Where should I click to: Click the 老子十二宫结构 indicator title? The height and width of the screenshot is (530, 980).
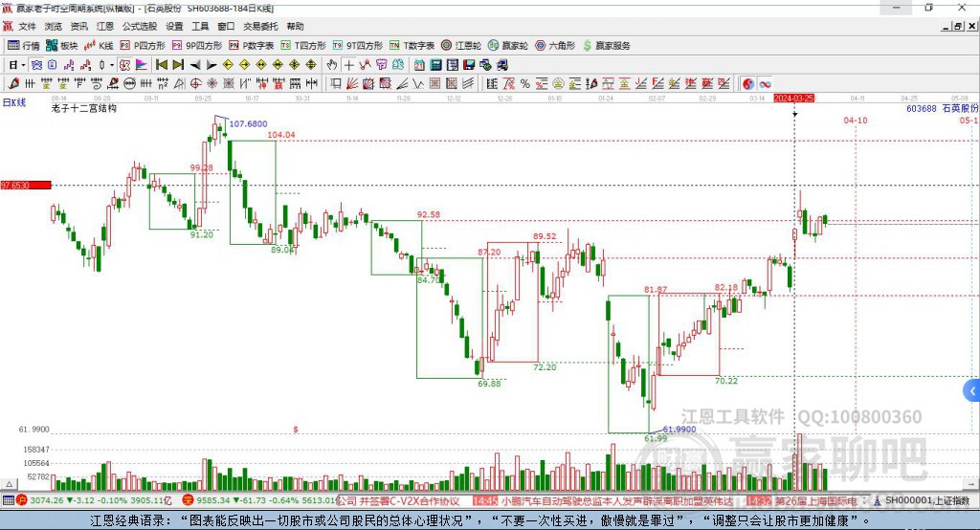pos(84,108)
